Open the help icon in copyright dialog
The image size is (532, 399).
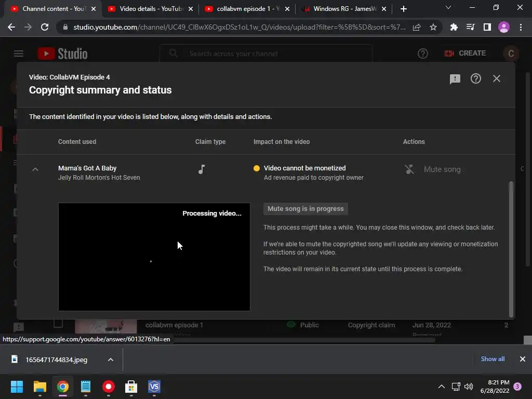[x=476, y=79]
